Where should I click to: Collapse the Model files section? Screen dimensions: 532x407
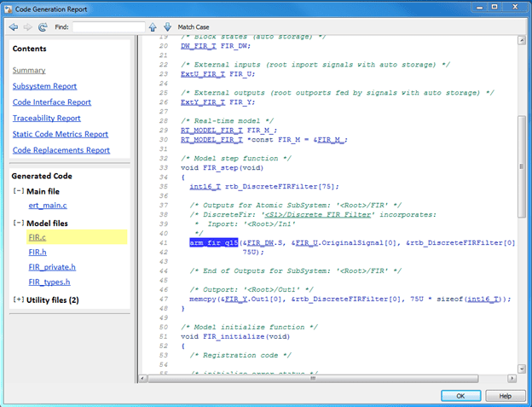[x=18, y=223]
